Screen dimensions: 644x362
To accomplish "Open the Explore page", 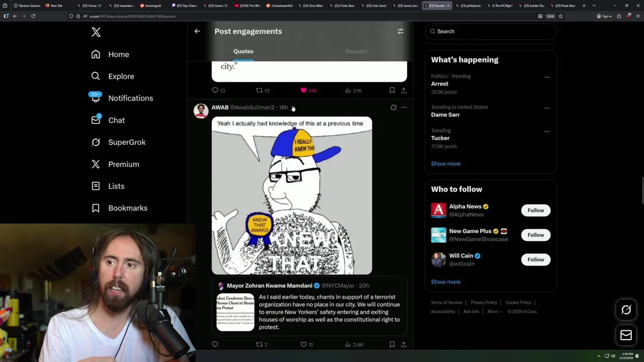I will [x=113, y=76].
